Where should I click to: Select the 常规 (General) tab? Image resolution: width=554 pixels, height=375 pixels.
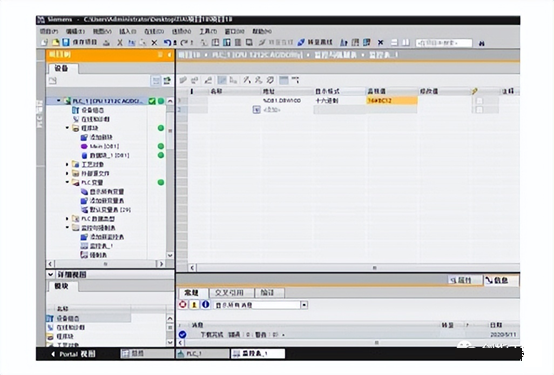point(192,293)
